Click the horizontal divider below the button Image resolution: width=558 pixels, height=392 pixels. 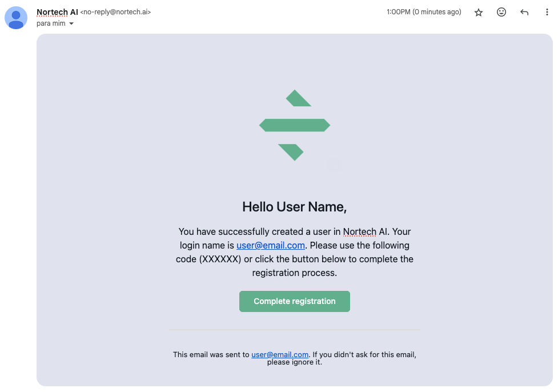click(294, 330)
